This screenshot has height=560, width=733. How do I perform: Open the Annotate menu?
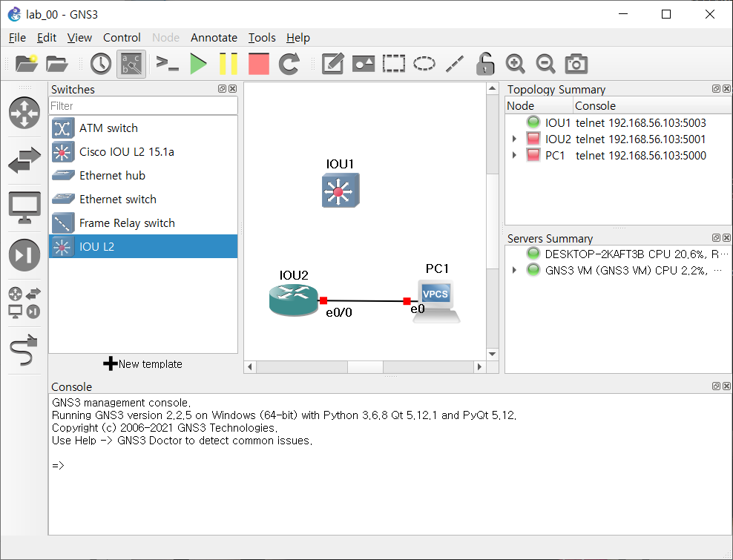[214, 37]
